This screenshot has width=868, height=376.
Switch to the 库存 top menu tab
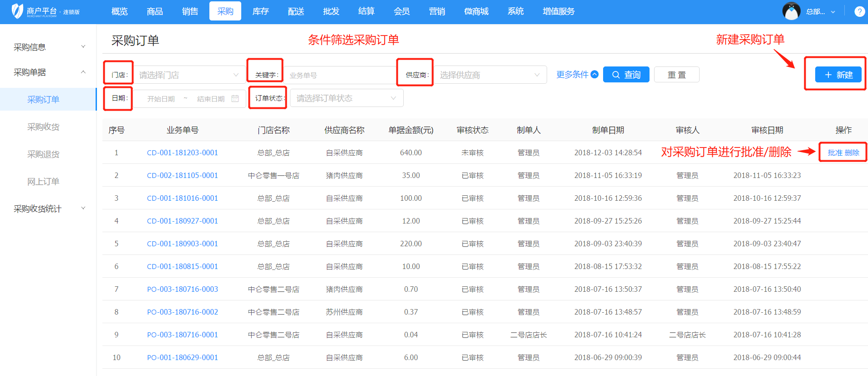pos(260,11)
